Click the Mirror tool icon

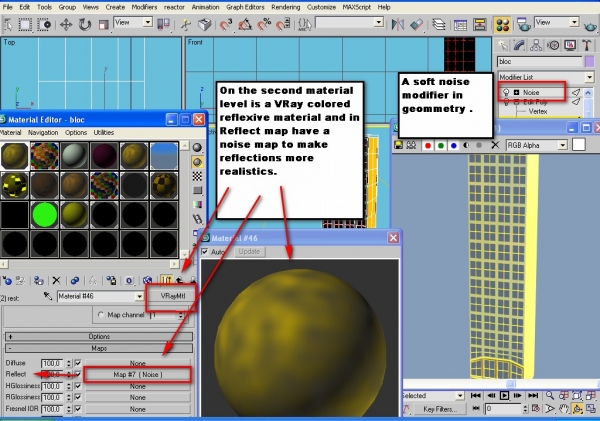[x=398, y=25]
